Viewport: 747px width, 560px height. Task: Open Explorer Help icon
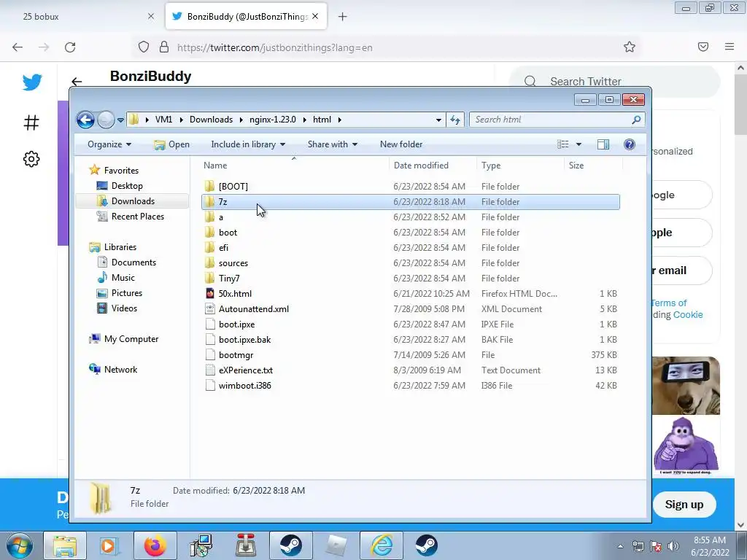coord(630,144)
